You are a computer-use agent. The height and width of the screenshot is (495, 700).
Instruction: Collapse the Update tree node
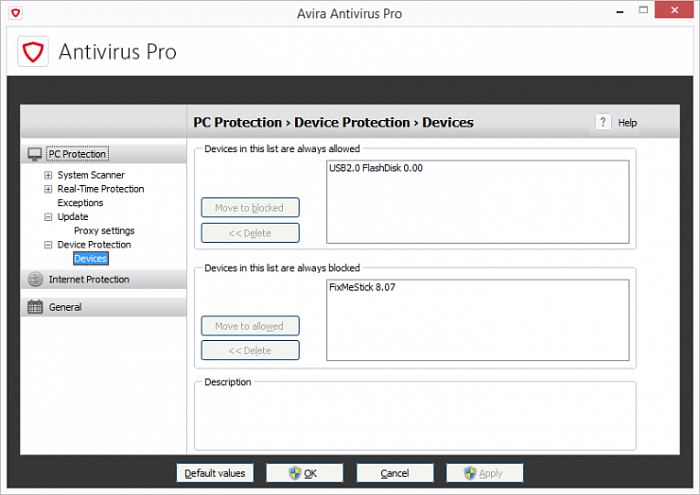click(48, 217)
